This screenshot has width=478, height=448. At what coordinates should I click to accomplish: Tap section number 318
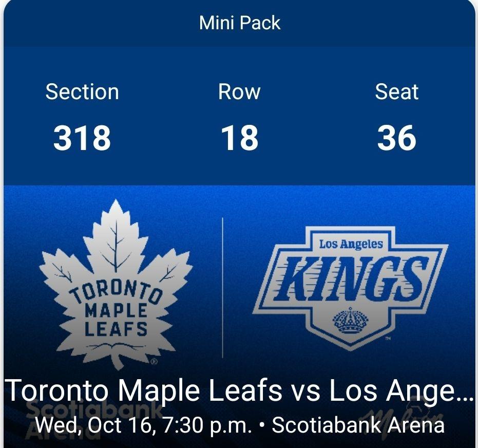(82, 138)
